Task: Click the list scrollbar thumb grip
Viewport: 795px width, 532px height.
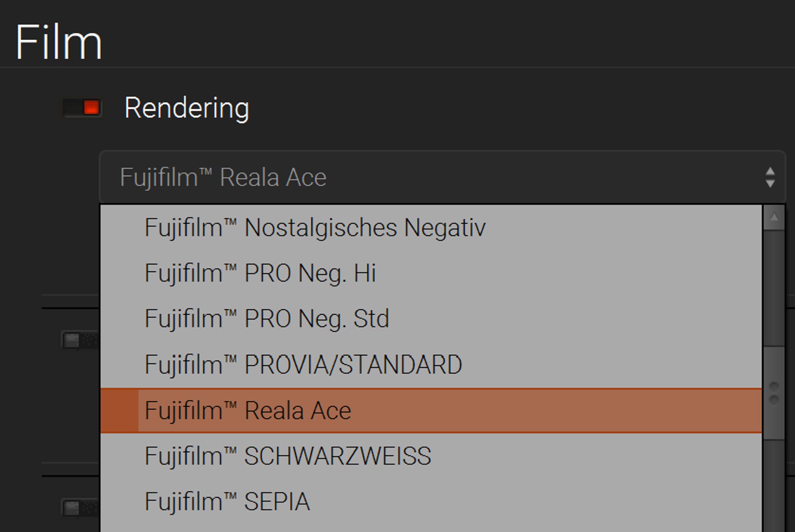Action: (x=774, y=393)
